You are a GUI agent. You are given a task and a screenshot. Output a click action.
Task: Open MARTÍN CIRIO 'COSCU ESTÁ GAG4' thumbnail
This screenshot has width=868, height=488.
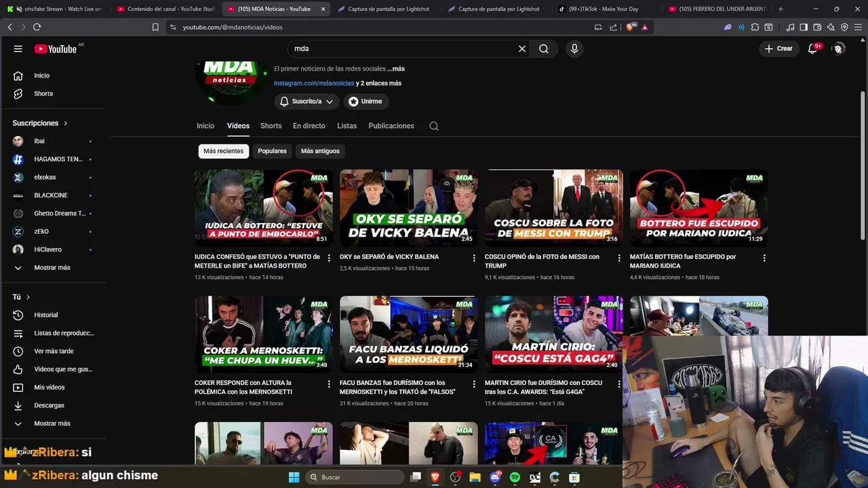(554, 334)
